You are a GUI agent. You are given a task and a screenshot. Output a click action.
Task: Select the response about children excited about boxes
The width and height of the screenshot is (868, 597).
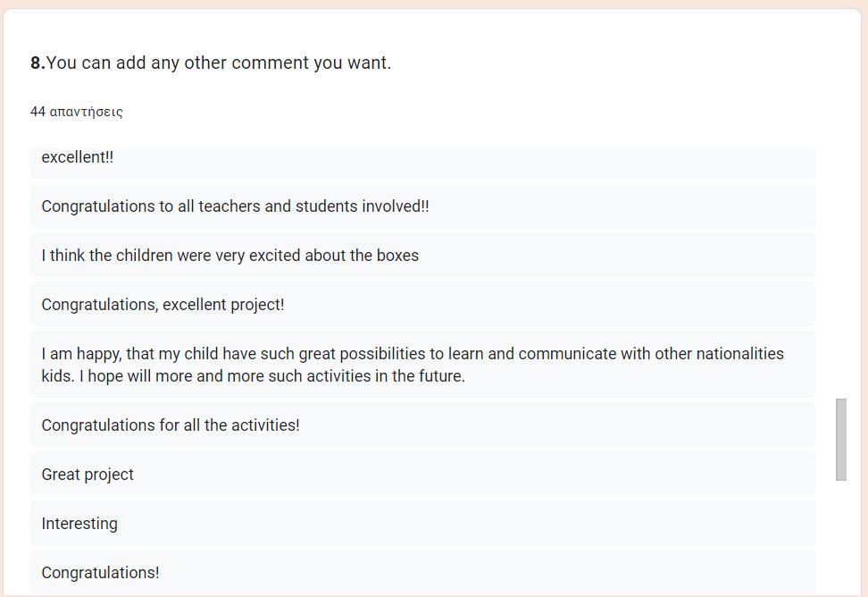pyautogui.click(x=230, y=256)
